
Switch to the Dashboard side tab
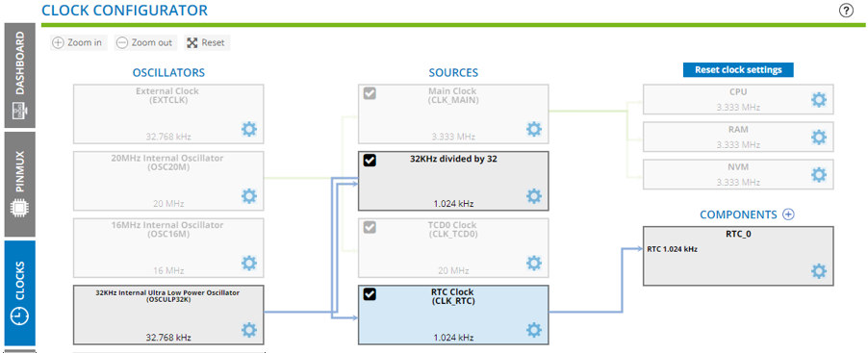click(x=20, y=76)
